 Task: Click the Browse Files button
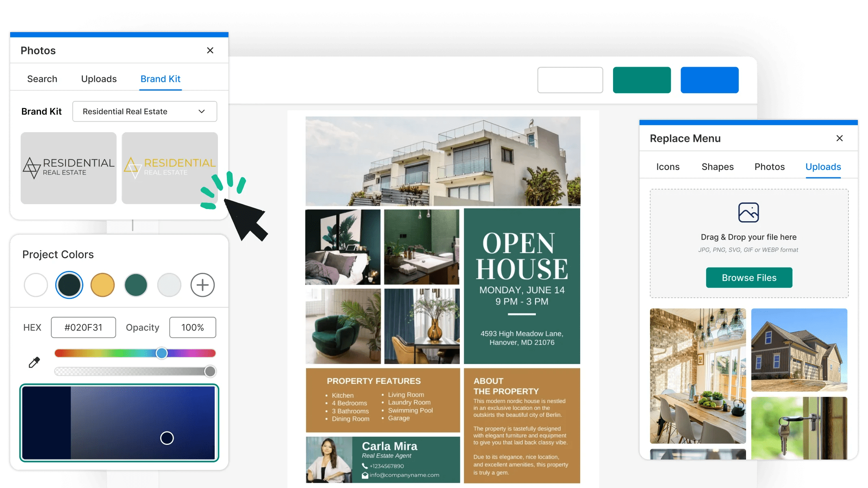point(749,278)
